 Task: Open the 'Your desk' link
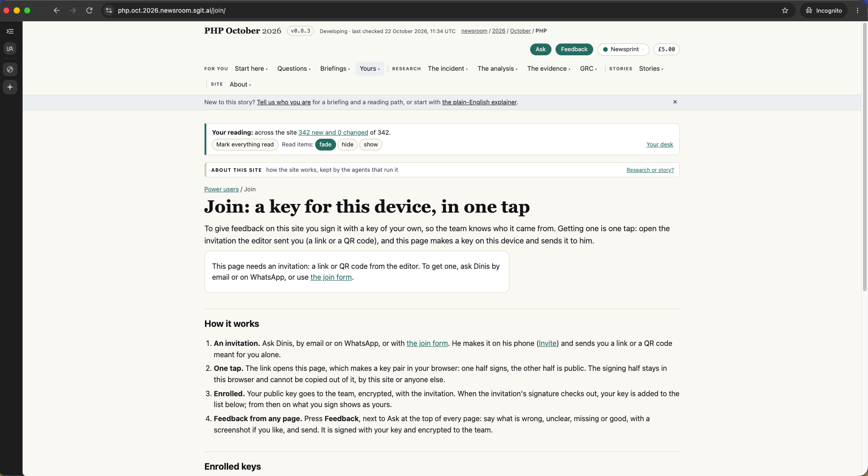pyautogui.click(x=660, y=145)
